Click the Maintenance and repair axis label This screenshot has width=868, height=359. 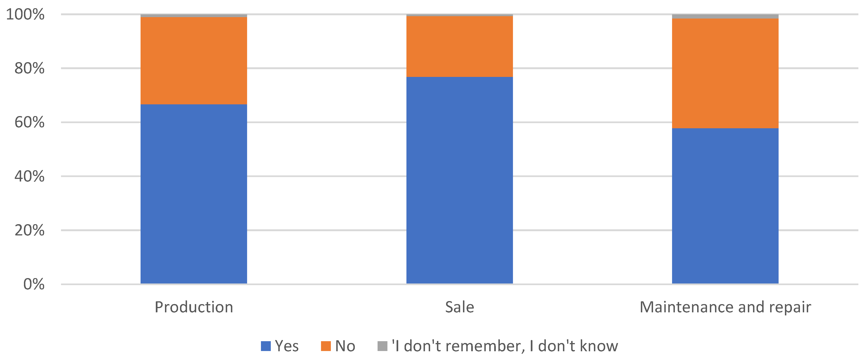point(725,307)
